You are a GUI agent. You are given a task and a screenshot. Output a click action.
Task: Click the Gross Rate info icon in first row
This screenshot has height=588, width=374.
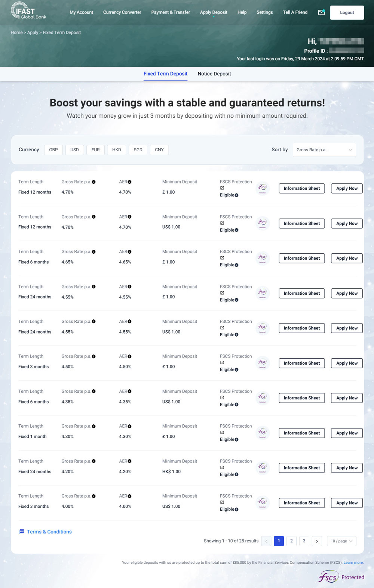point(93,182)
